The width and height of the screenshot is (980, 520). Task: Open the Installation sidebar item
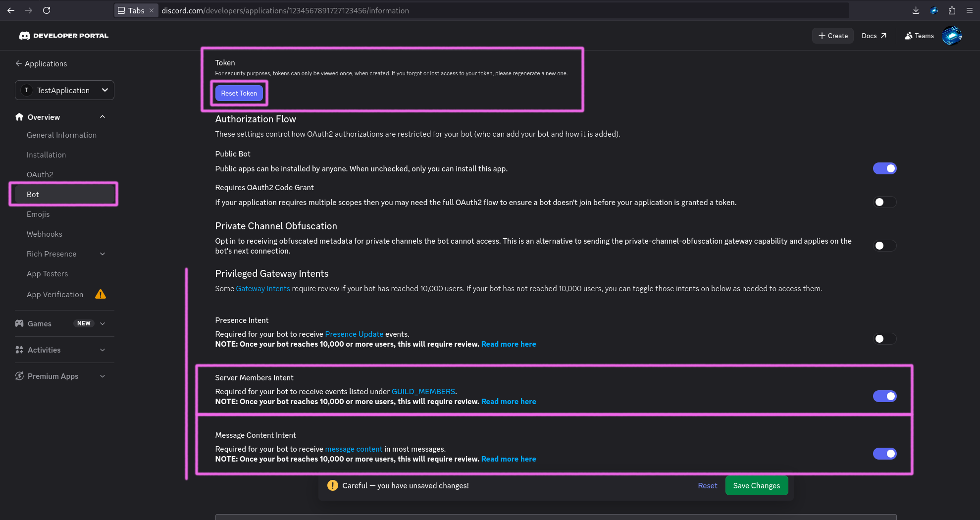[x=46, y=155]
